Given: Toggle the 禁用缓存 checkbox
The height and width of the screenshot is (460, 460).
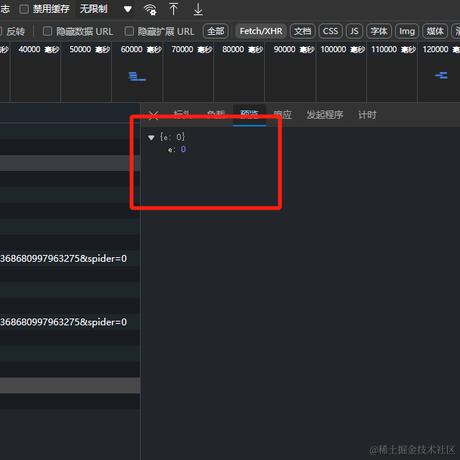Looking at the screenshot, I should [24, 9].
